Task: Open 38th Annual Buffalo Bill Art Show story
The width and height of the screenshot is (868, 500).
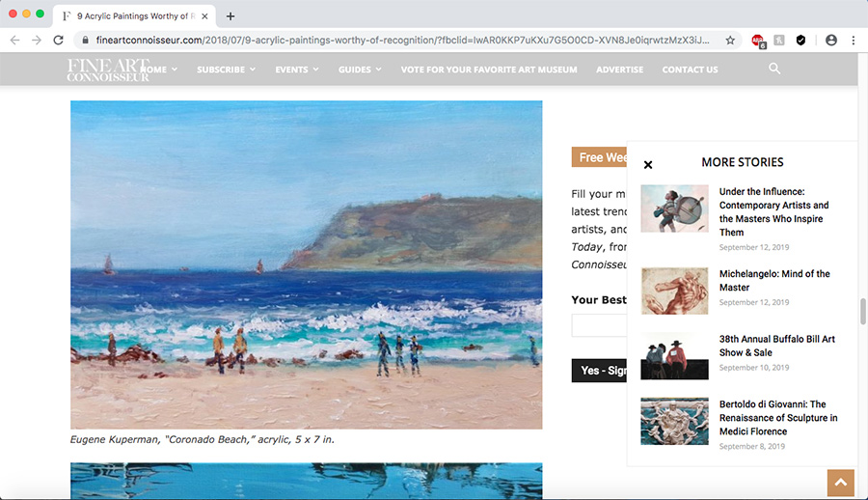Action: coord(776,346)
